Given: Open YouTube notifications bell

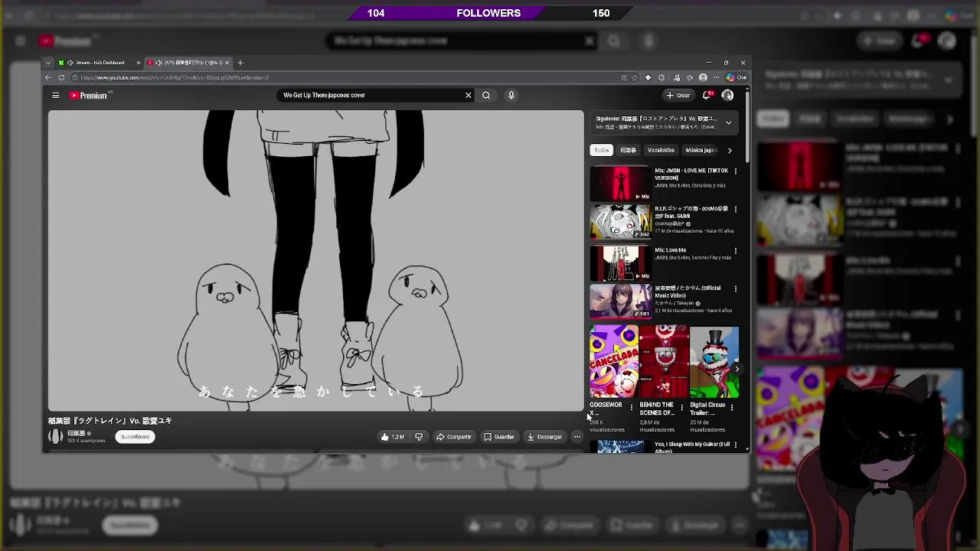Looking at the screenshot, I should point(707,96).
